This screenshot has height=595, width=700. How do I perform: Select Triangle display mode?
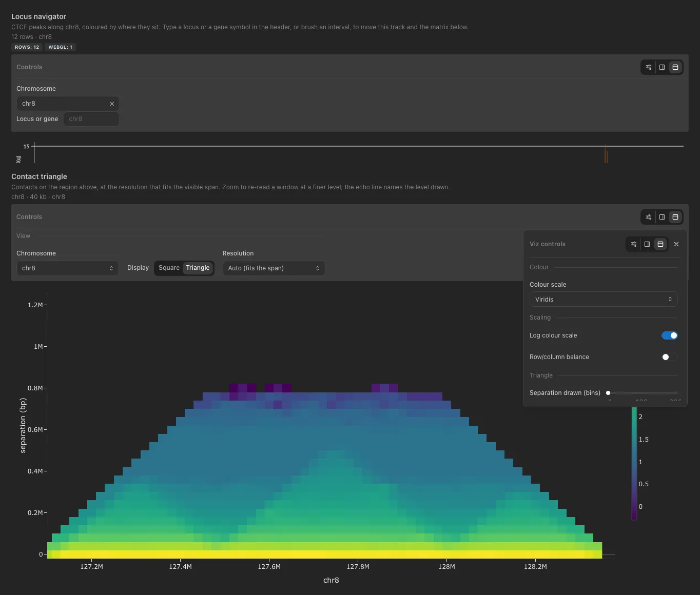click(x=198, y=268)
